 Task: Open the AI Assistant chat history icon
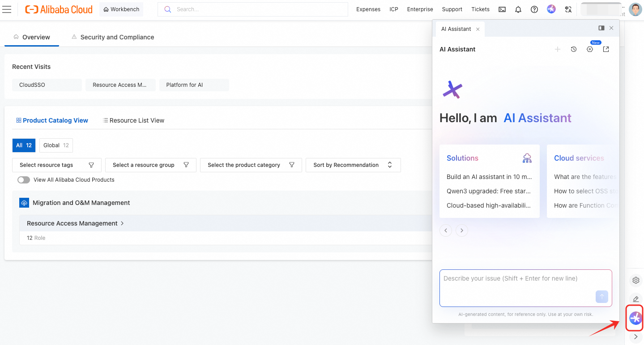[574, 49]
